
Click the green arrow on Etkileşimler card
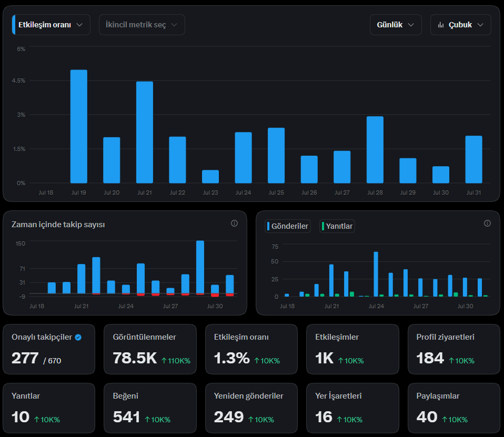coord(340,361)
